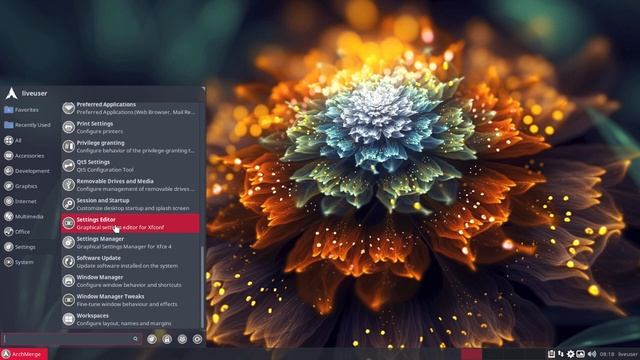This screenshot has height=360, width=640.
Task: Click 'Configure window behavior and shortcuts' text
Action: pyautogui.click(x=129, y=285)
